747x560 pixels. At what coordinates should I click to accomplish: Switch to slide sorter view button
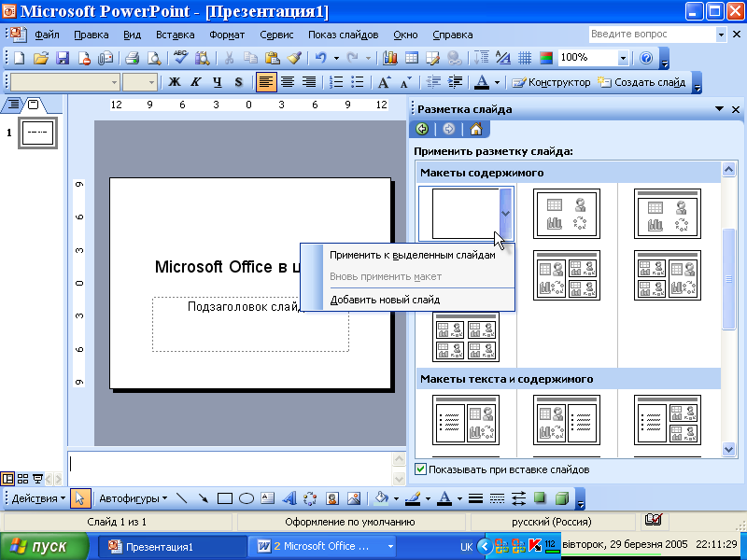click(22, 478)
